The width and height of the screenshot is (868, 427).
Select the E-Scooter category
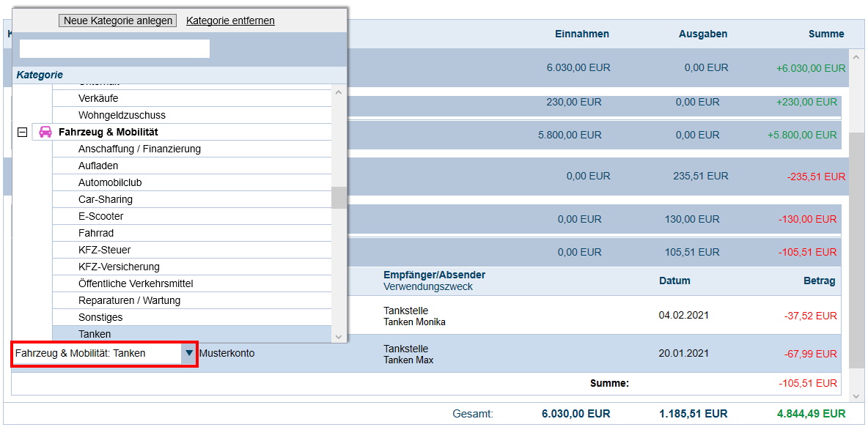[x=192, y=216]
